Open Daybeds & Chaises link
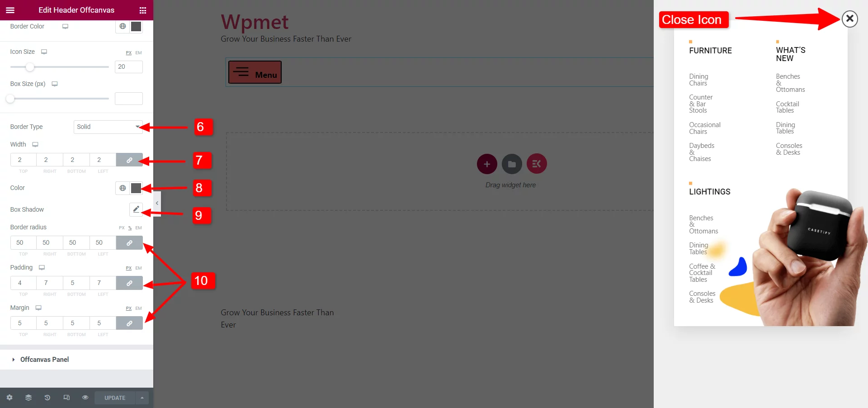 coord(702,152)
